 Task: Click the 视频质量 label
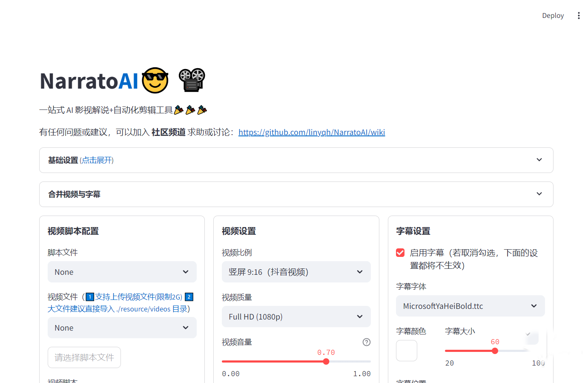coord(237,297)
